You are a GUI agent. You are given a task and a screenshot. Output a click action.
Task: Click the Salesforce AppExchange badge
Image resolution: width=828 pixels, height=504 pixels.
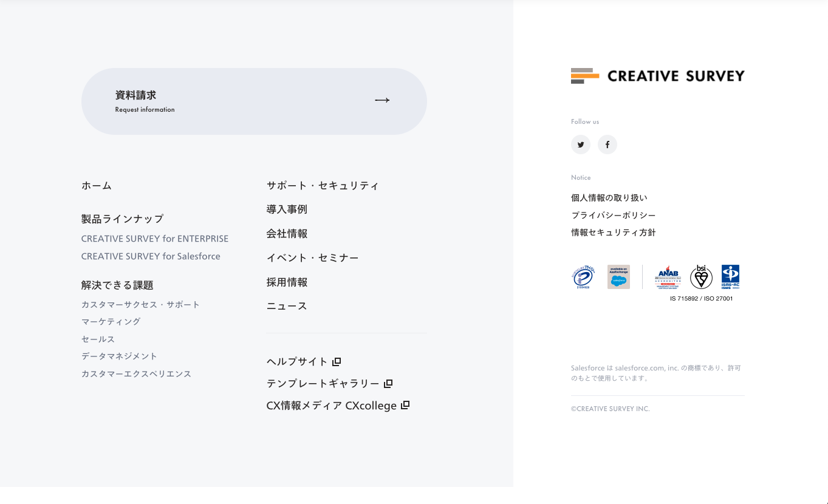coord(618,277)
